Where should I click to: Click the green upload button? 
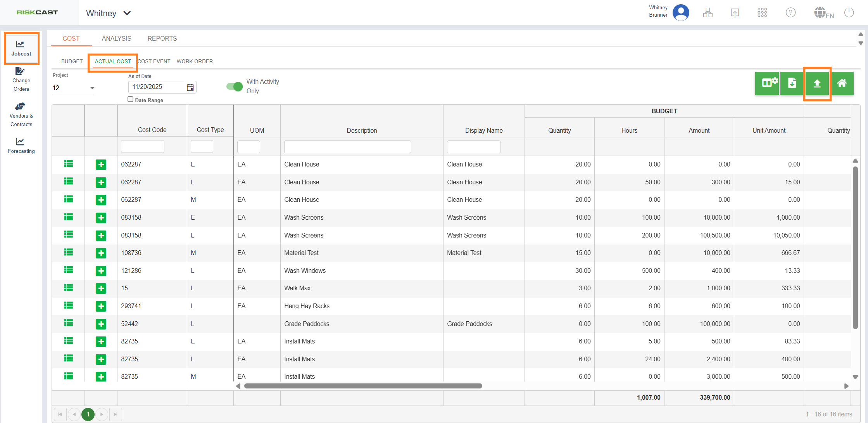coord(817,83)
